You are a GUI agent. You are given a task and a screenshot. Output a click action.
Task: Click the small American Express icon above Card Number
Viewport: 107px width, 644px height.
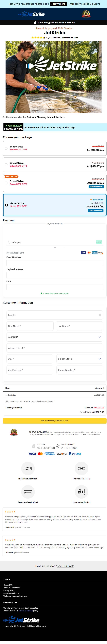point(95,253)
